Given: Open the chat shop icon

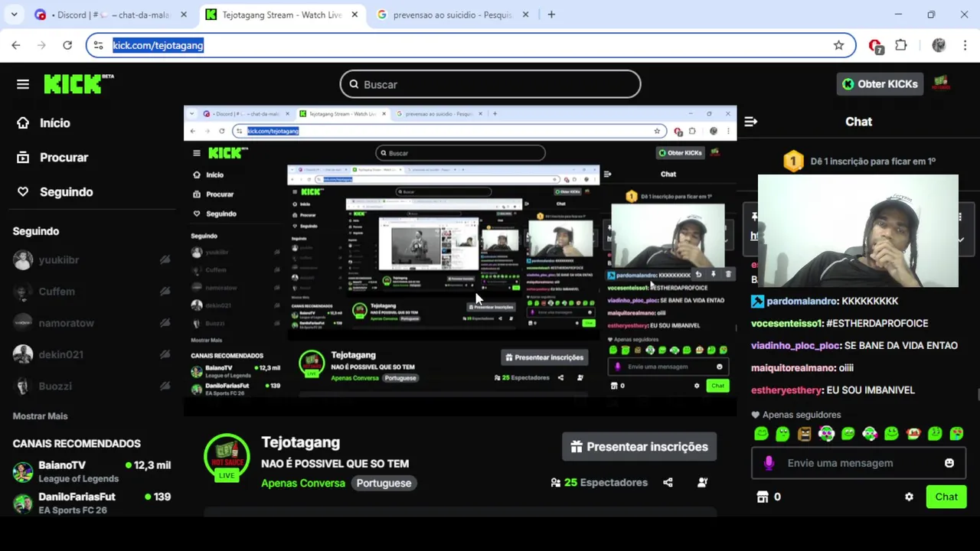Looking at the screenshot, I should pyautogui.click(x=763, y=497).
